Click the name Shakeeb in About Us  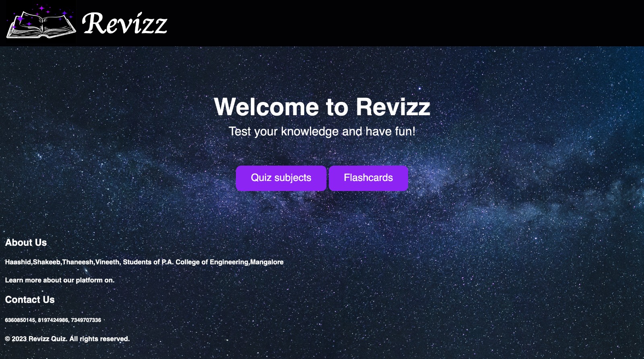[x=46, y=262]
